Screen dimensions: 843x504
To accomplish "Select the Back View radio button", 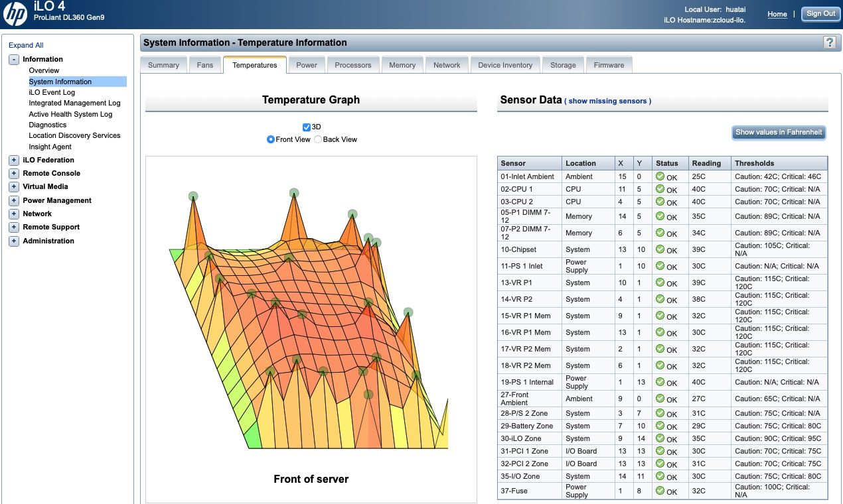I will [318, 140].
